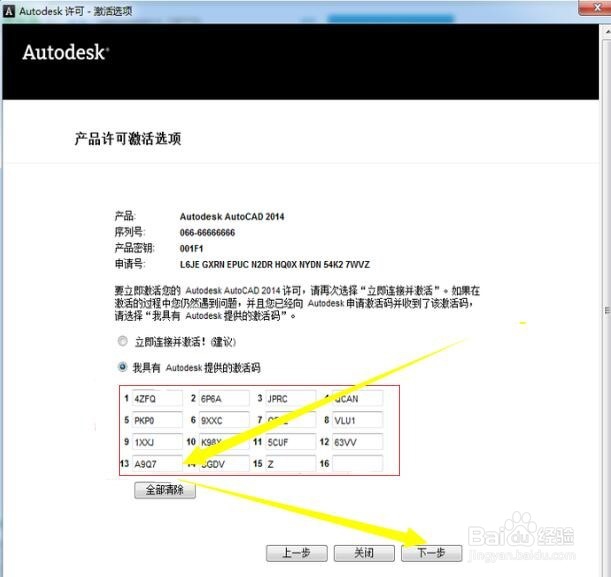Image resolution: width=611 pixels, height=577 pixels.
Task: Click activation code field 15 containing Z
Action: coord(291,464)
